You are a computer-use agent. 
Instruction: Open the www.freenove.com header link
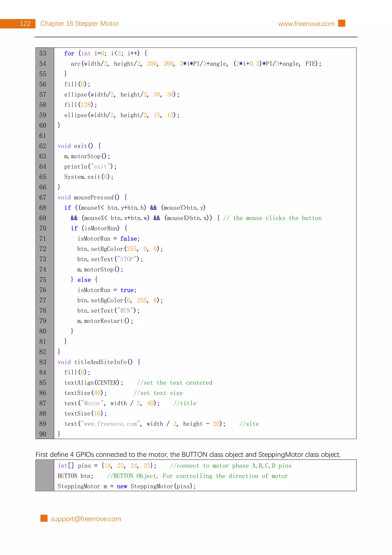click(306, 24)
